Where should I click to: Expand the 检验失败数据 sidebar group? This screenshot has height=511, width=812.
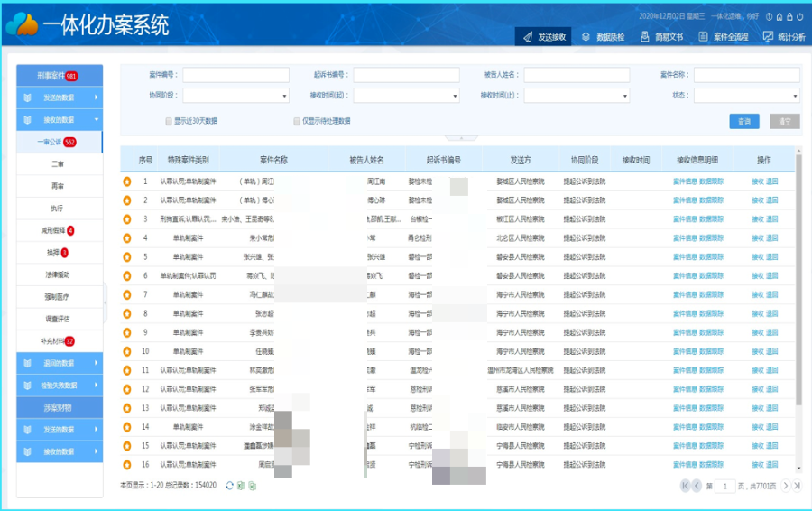coord(60,386)
